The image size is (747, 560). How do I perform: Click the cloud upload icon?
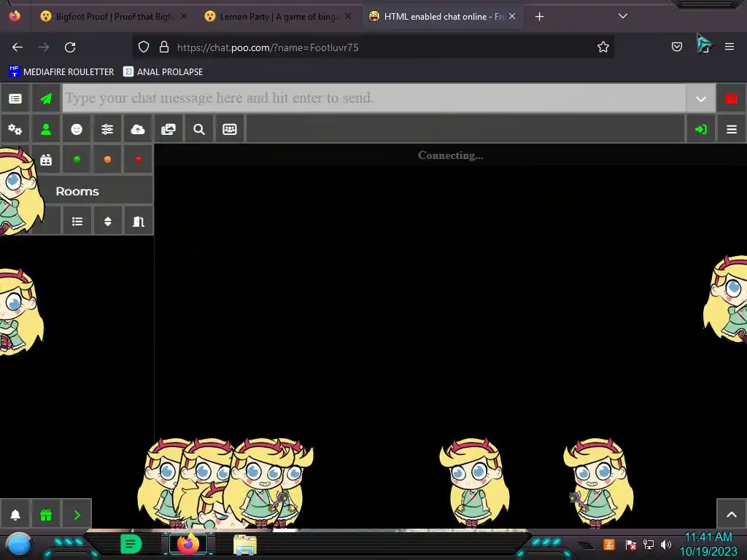pos(138,129)
